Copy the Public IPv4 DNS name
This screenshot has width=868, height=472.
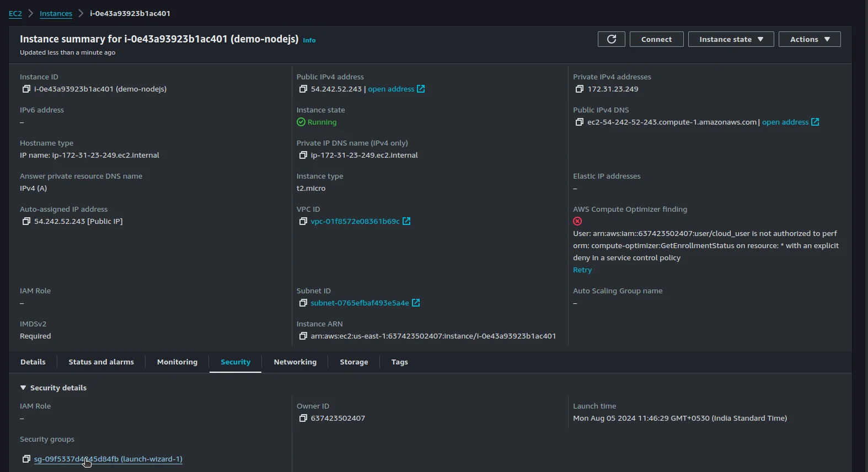[x=579, y=122]
